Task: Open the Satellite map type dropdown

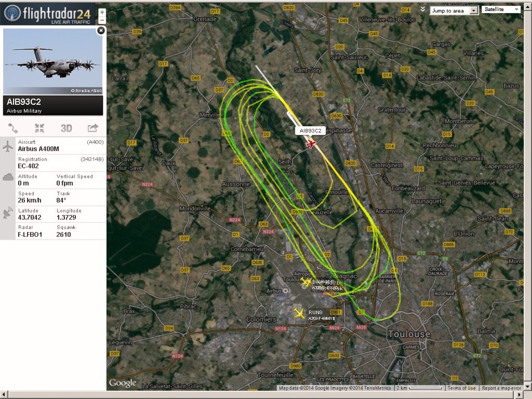Action: point(501,9)
